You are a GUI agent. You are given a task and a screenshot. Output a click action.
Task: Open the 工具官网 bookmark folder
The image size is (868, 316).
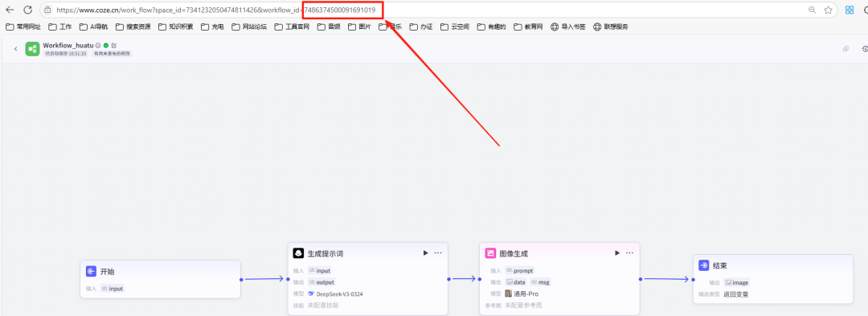(x=292, y=27)
